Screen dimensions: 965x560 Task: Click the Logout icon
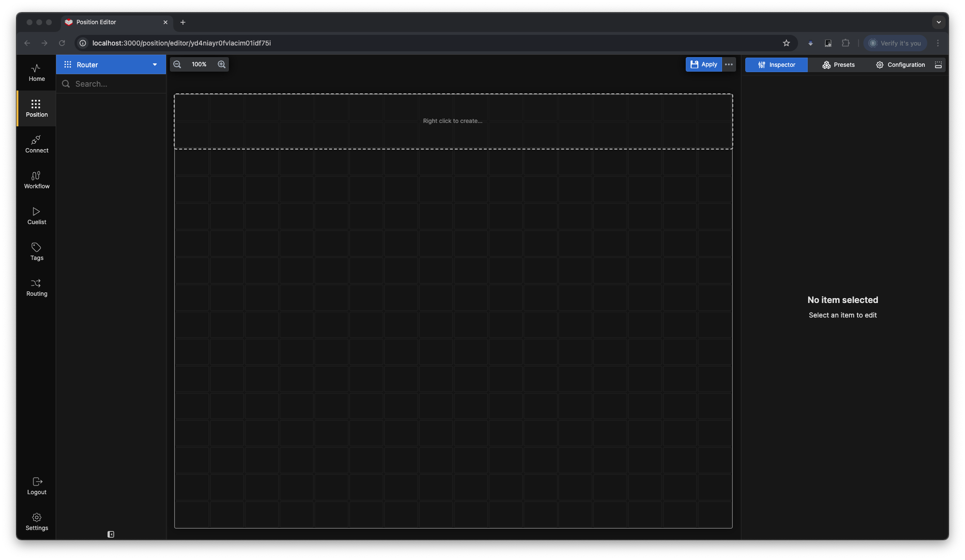pyautogui.click(x=37, y=482)
